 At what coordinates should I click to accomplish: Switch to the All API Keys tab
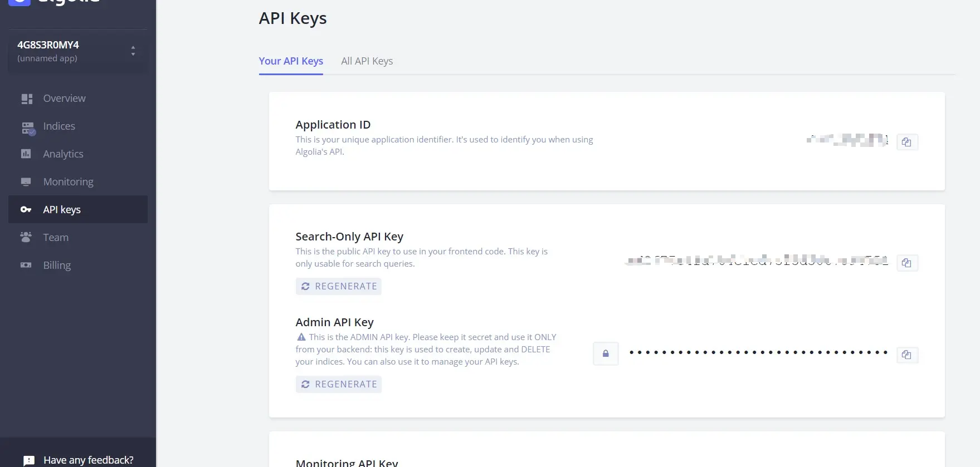(x=367, y=61)
